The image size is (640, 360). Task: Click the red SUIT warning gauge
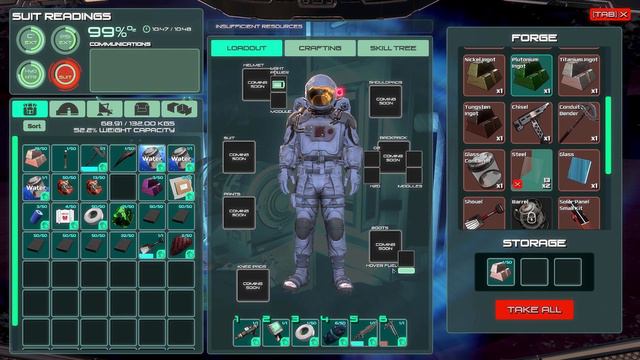coord(65,75)
